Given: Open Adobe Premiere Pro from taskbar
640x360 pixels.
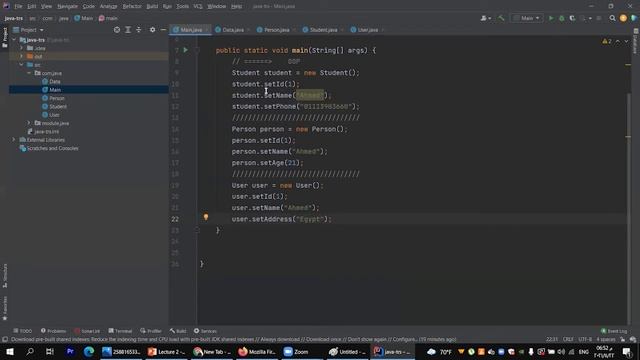Looking at the screenshot, I should click(70, 351).
